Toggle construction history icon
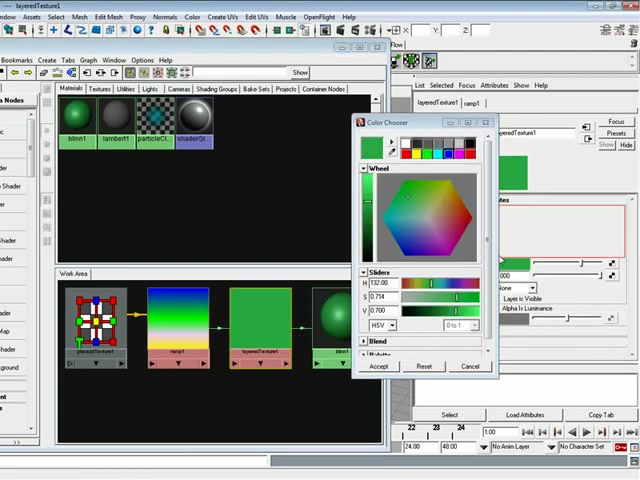 point(304,30)
